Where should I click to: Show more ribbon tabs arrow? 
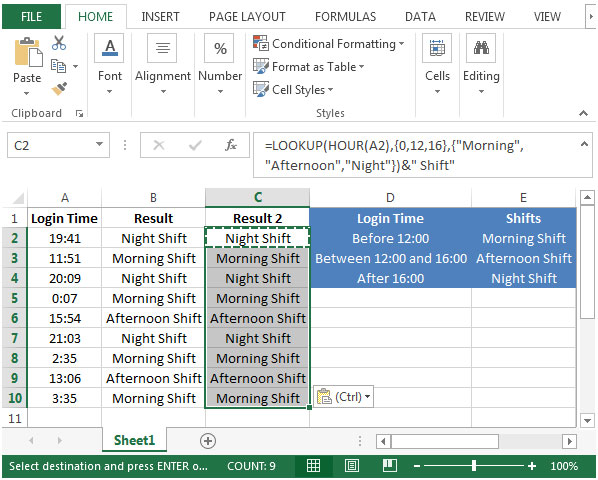591,16
